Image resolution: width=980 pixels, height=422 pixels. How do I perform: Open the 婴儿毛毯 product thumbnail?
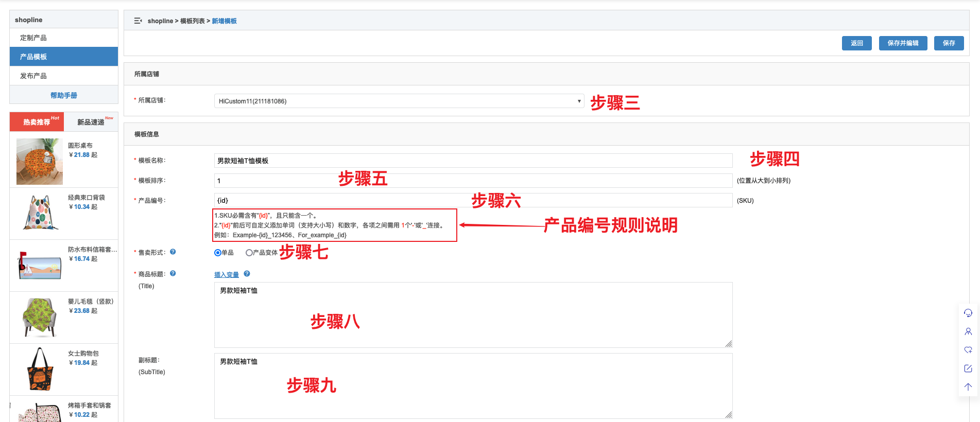tap(40, 317)
